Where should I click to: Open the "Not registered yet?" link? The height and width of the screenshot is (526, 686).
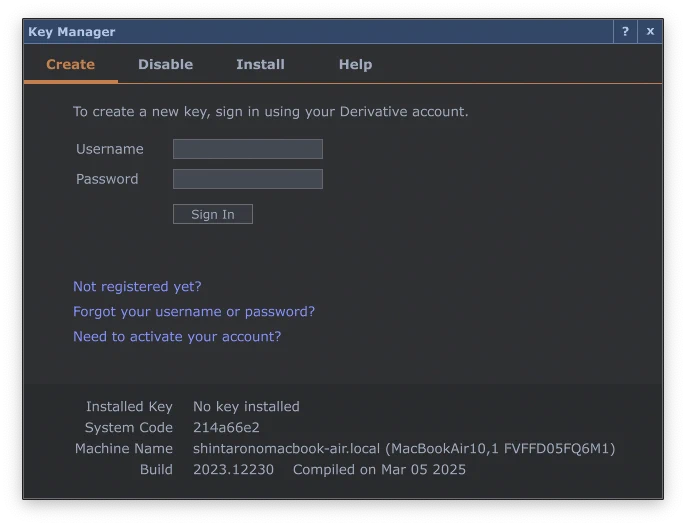(x=137, y=286)
